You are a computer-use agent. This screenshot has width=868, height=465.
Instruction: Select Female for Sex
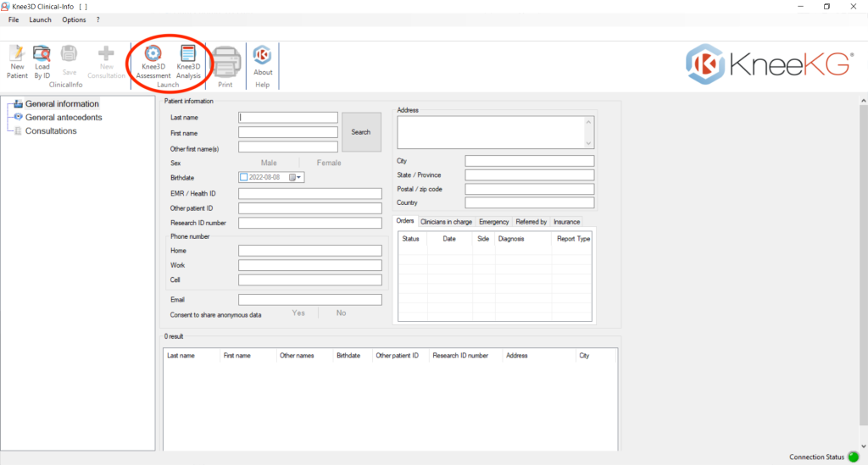(329, 163)
